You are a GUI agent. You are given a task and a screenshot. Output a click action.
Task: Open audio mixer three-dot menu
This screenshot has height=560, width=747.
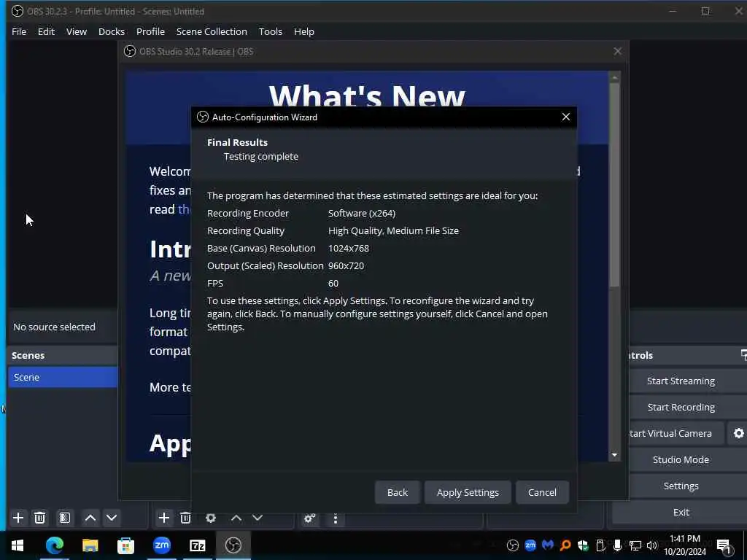click(x=336, y=518)
